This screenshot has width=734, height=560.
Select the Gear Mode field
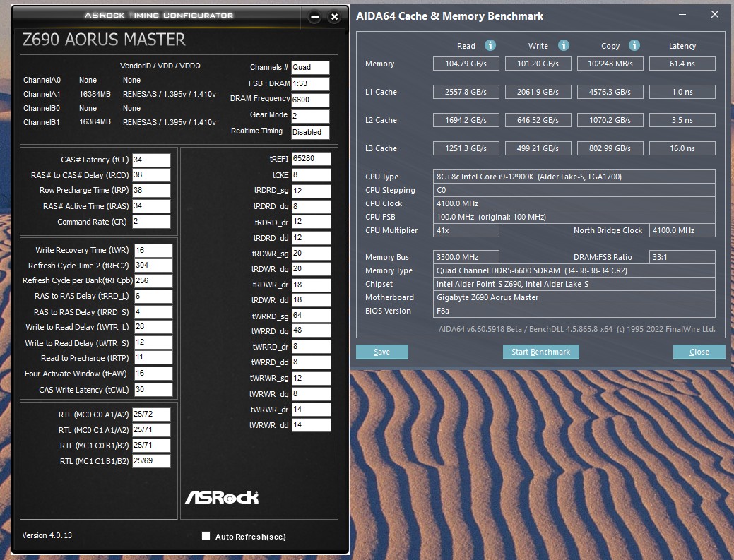(x=310, y=116)
